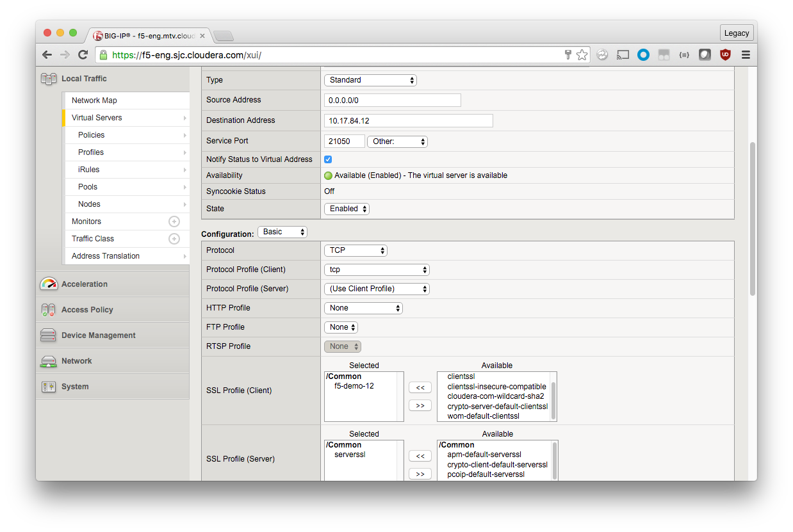Open the Type dropdown set to Standard
Viewport: 793px width, 532px height.
point(370,80)
